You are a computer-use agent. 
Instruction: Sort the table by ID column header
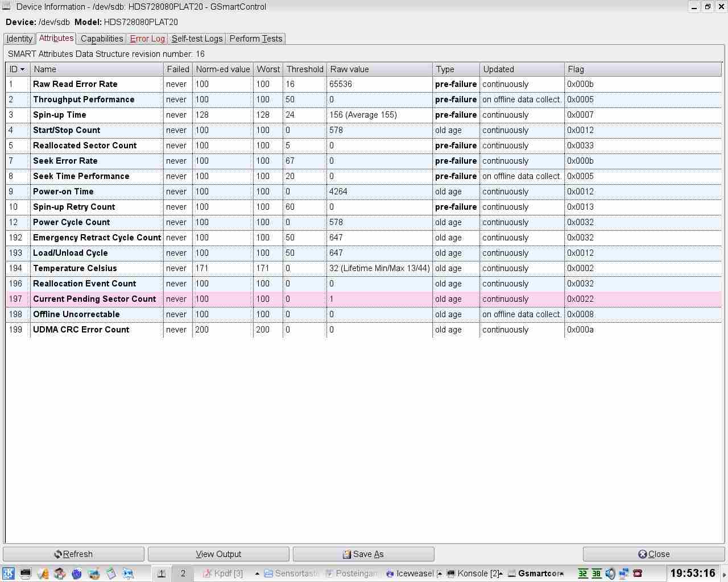17,69
